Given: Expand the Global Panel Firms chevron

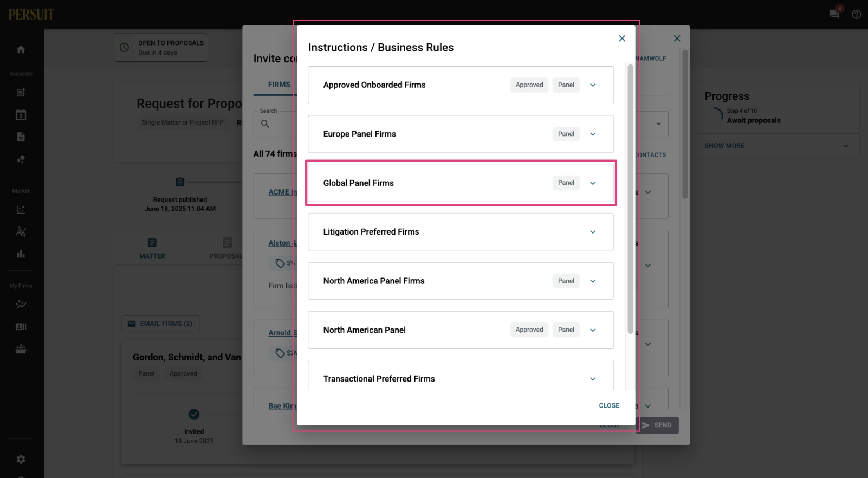Looking at the screenshot, I should 593,183.
